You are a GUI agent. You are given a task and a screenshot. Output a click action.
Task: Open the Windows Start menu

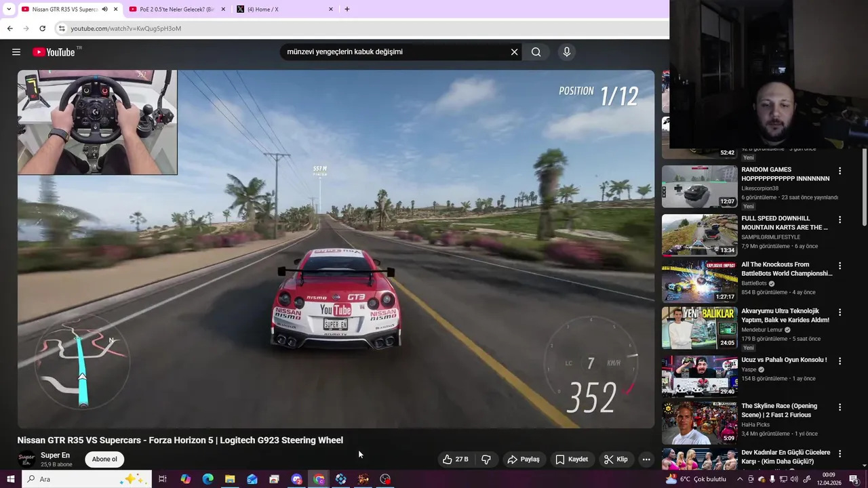(10, 479)
